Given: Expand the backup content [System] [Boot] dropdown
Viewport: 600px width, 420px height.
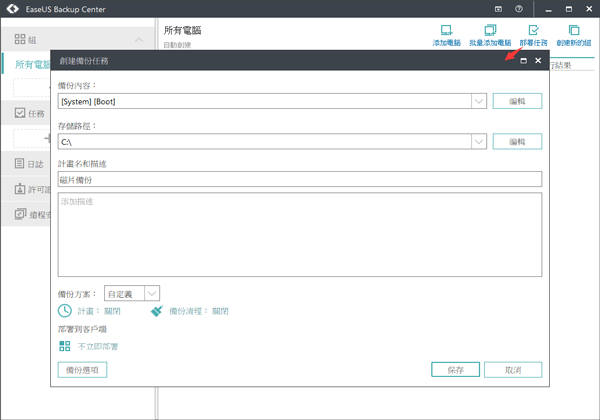Looking at the screenshot, I should click(479, 101).
